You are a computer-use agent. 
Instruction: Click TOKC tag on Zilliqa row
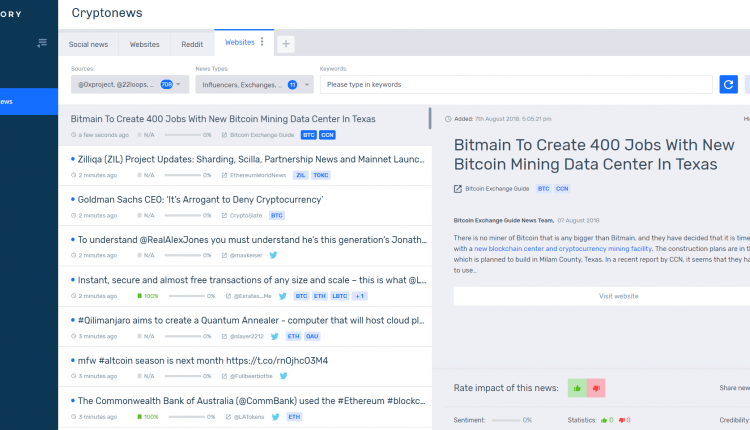click(320, 175)
